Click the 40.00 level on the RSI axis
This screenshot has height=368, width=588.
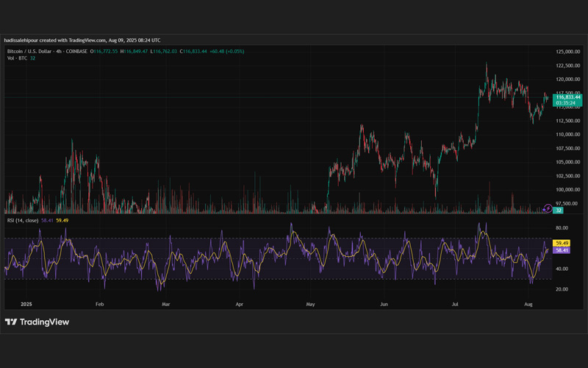coord(562,269)
